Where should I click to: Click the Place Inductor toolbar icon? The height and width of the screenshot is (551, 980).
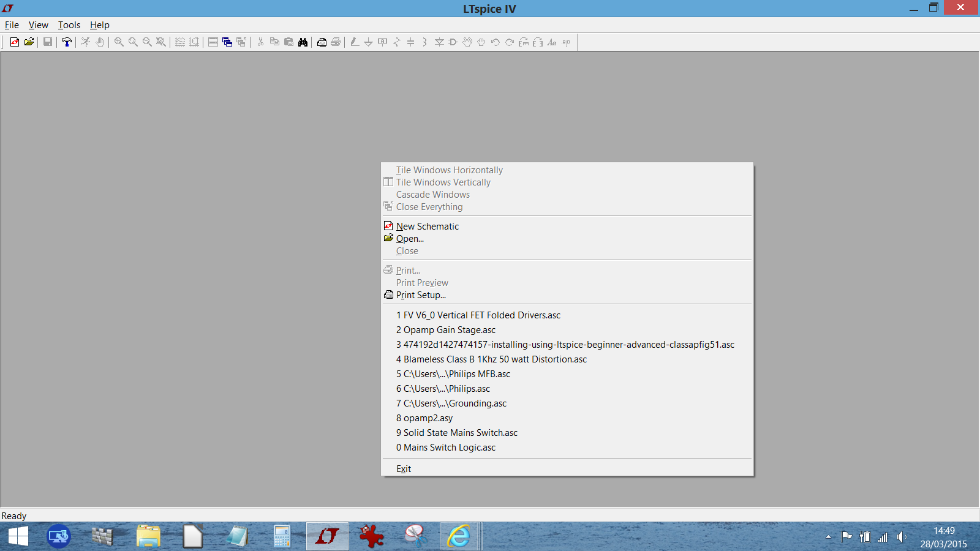424,42
